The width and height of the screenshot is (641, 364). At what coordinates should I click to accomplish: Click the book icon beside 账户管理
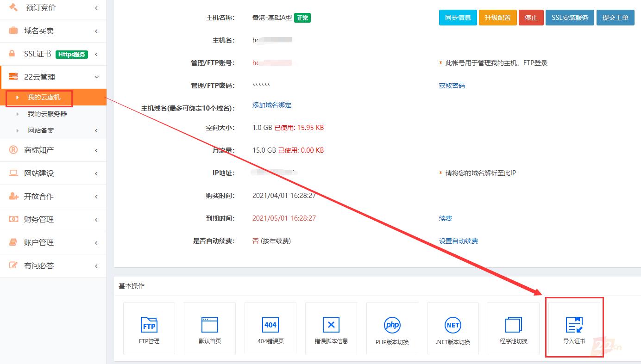13,242
